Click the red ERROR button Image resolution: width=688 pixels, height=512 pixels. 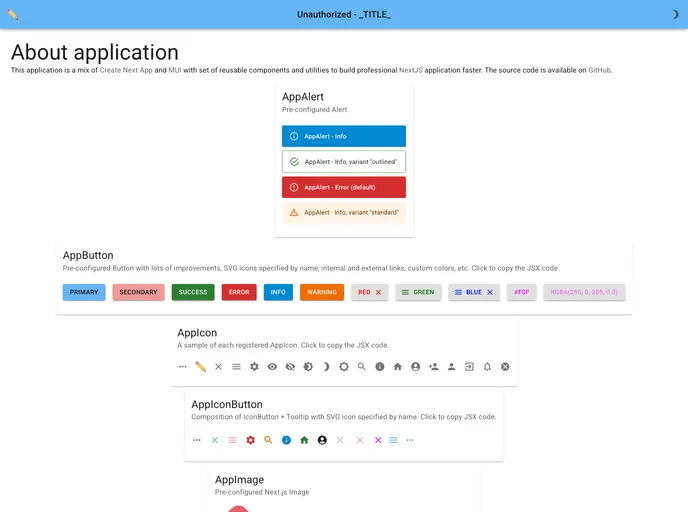(239, 292)
